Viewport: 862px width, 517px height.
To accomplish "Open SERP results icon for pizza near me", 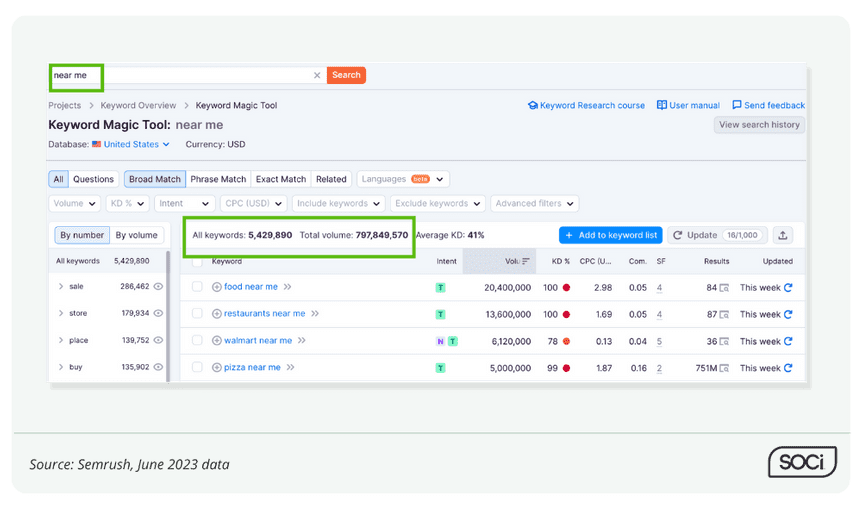I will pos(725,368).
